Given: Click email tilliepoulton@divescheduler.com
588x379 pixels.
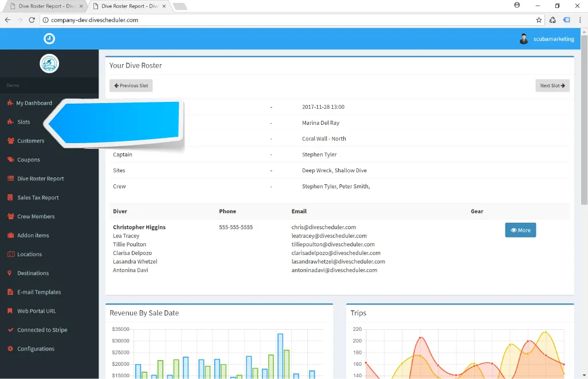Looking at the screenshot, I should tap(333, 244).
